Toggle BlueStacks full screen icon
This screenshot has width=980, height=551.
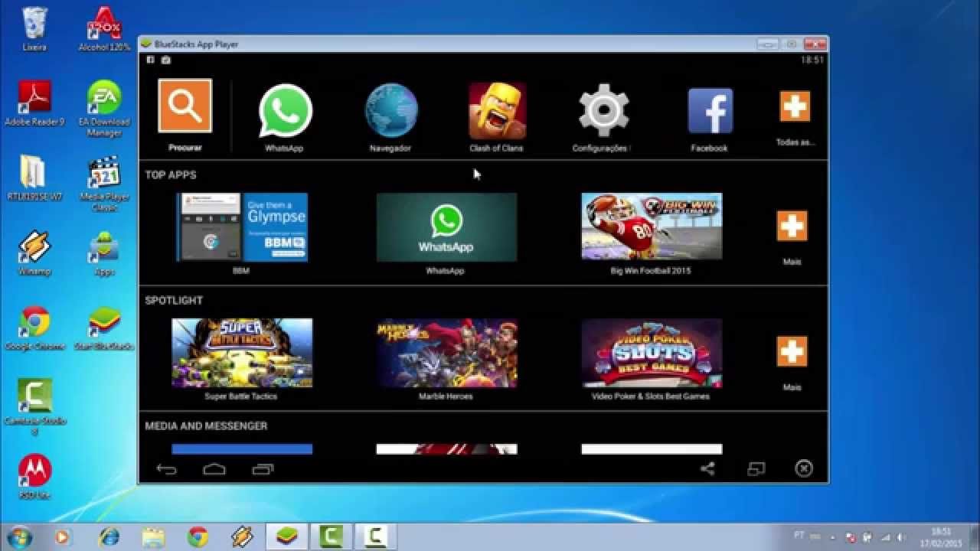pos(756,468)
